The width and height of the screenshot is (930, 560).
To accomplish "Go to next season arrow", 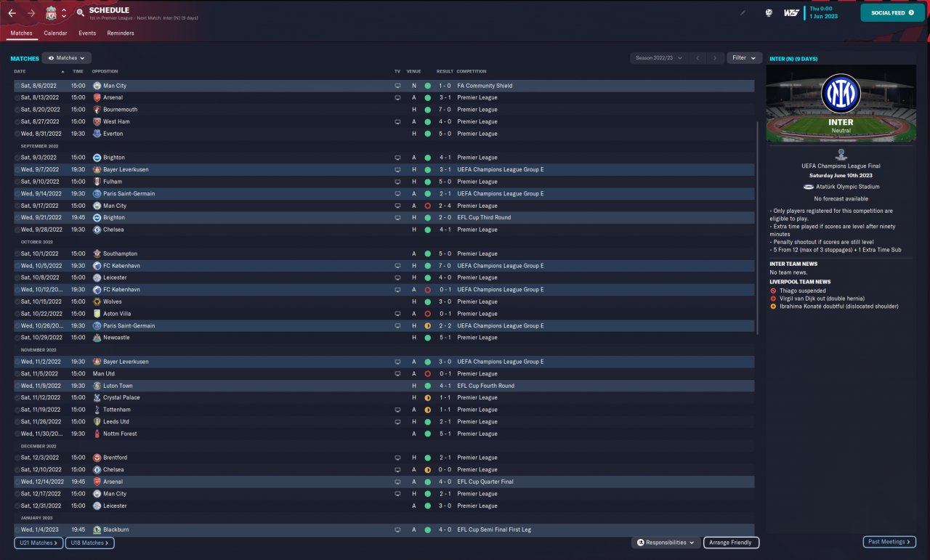I will coord(715,57).
